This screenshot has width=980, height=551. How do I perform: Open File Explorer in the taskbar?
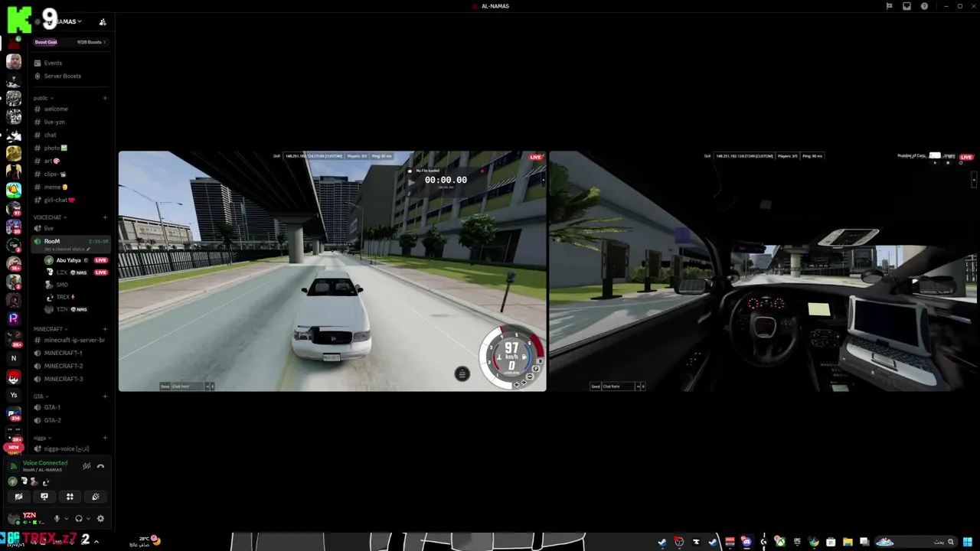pyautogui.click(x=848, y=542)
